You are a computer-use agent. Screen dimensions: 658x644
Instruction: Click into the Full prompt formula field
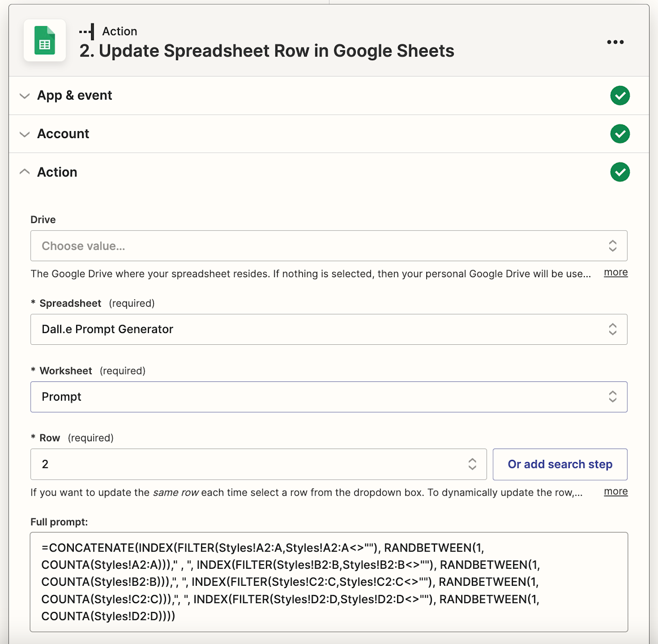(x=329, y=582)
